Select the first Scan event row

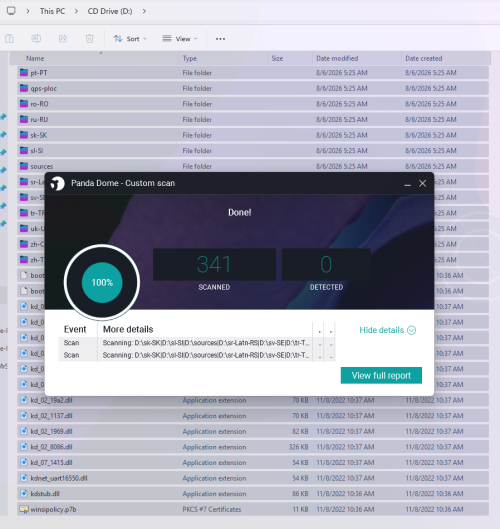point(197,343)
